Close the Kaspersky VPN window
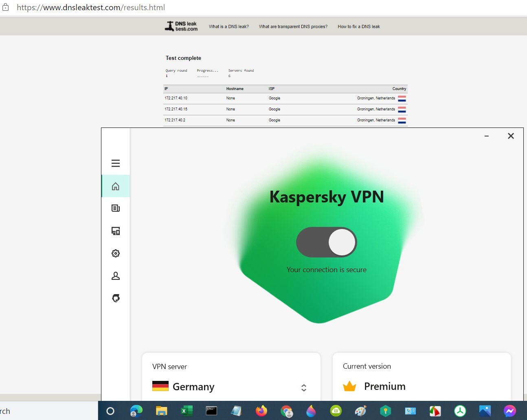Image resolution: width=527 pixels, height=420 pixels. click(x=511, y=136)
